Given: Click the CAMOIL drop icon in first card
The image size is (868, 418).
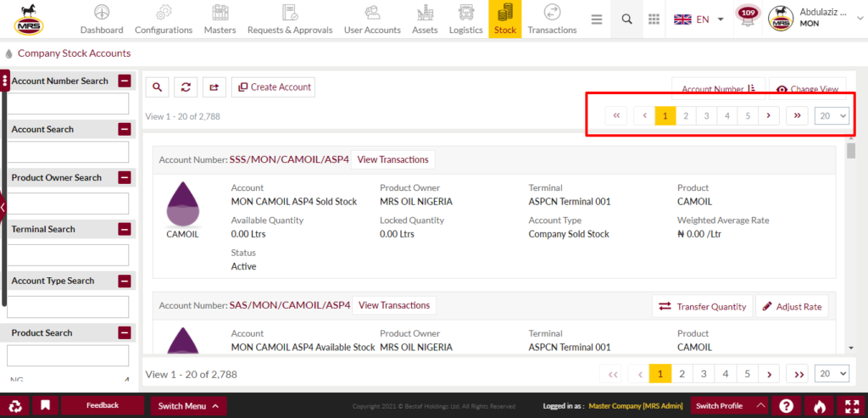Looking at the screenshot, I should [x=183, y=205].
